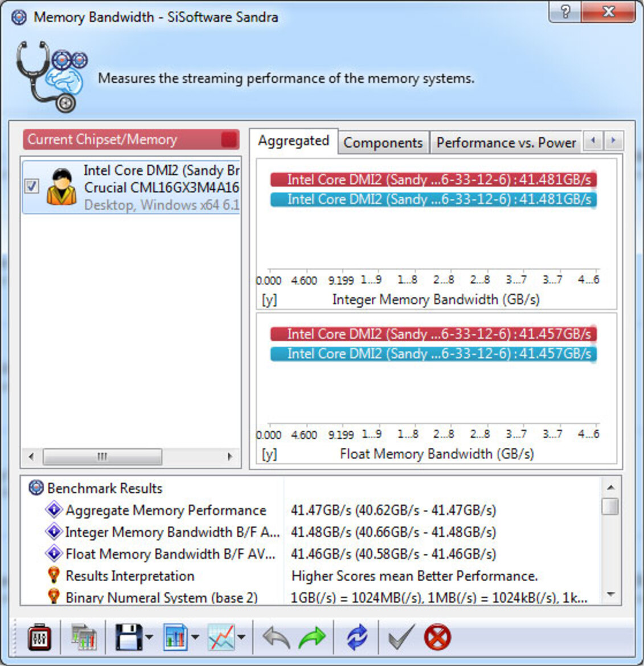Click the Current Chipset/Memory header
The width and height of the screenshot is (644, 666).
[131, 140]
